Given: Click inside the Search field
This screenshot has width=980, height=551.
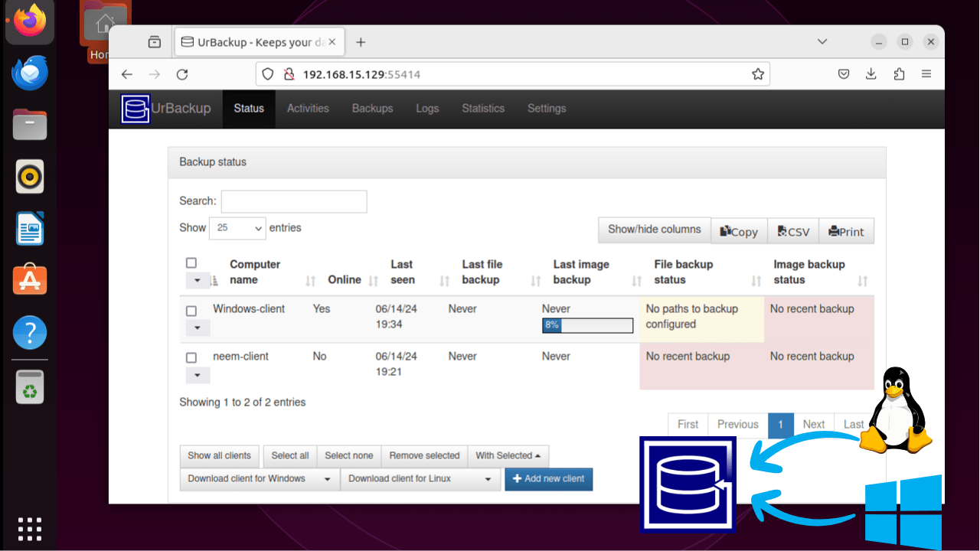Looking at the screenshot, I should 293,201.
